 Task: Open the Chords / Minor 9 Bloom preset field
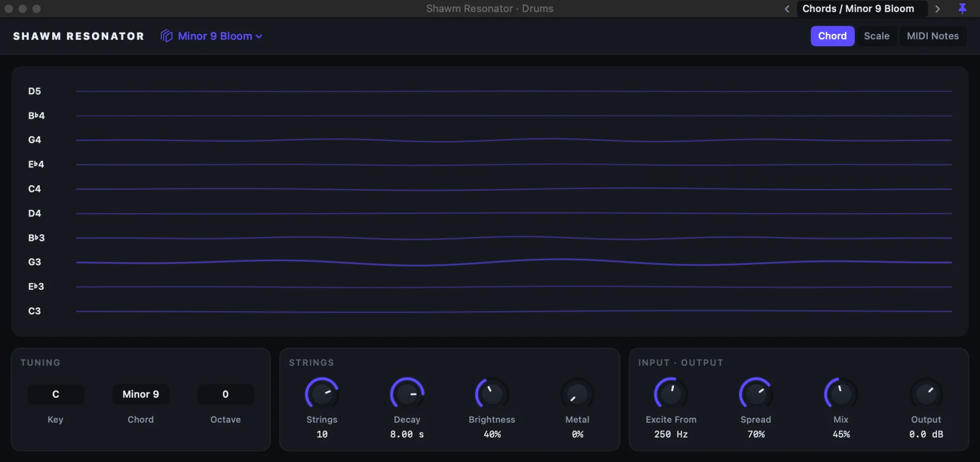coord(862,9)
